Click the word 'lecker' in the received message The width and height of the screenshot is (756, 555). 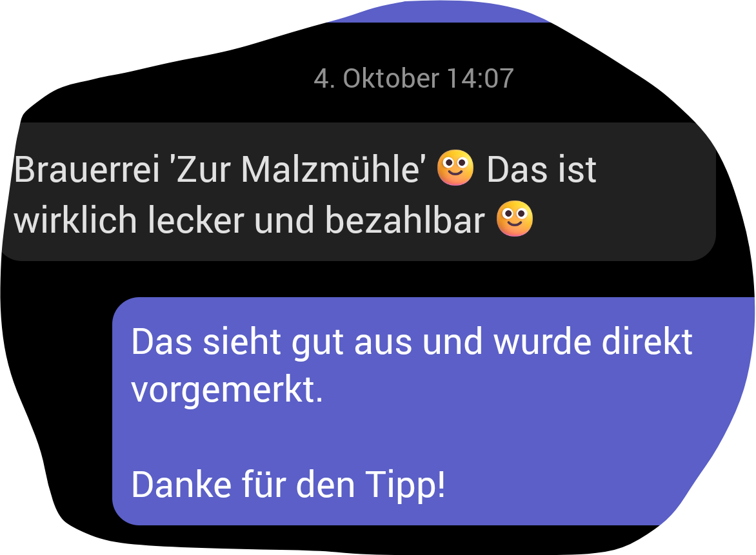coord(195,220)
